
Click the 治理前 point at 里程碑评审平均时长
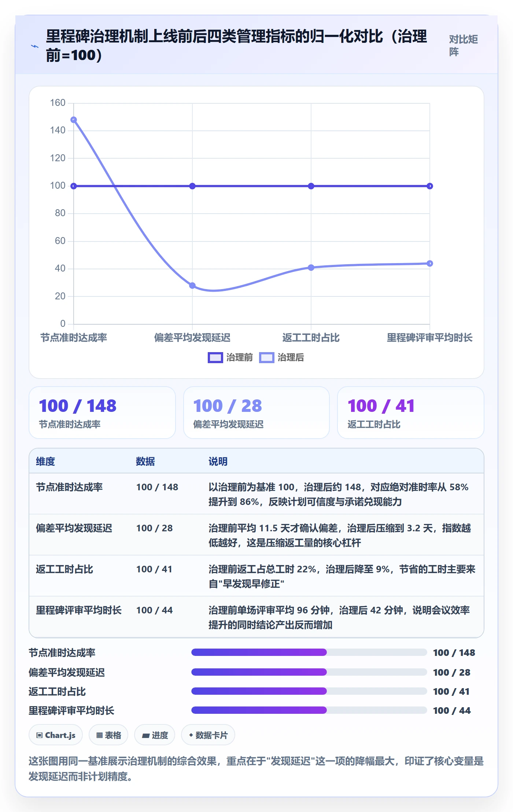point(430,186)
